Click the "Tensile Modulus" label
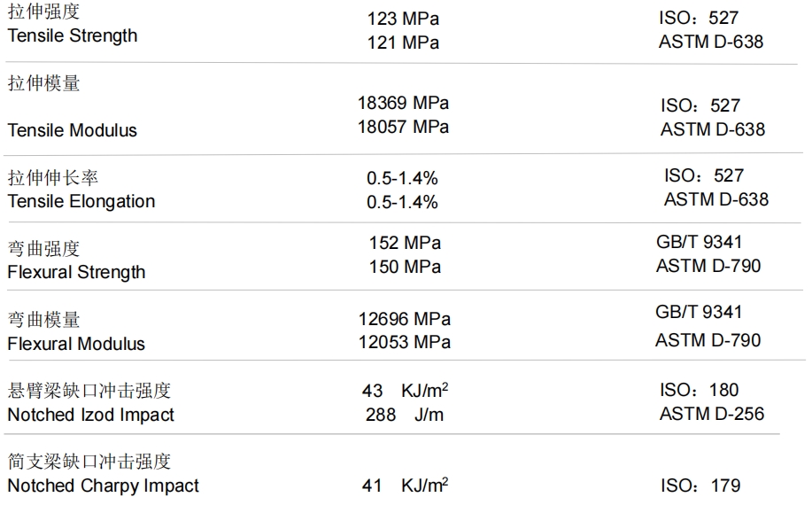 [73, 130]
